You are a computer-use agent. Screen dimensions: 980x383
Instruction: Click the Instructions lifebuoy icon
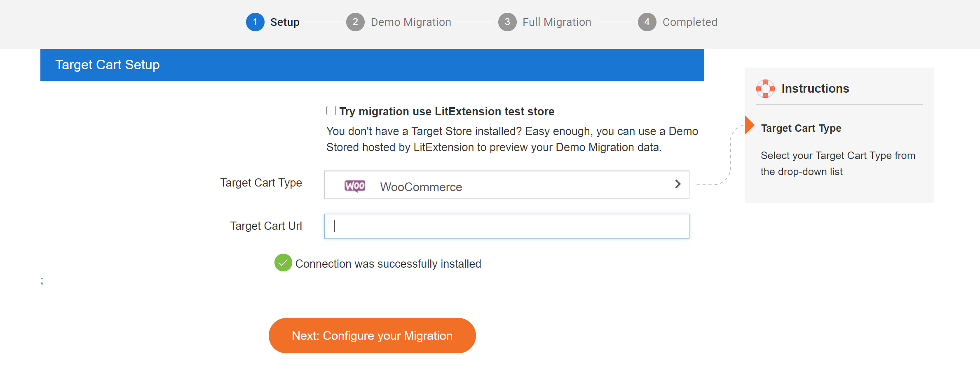765,89
